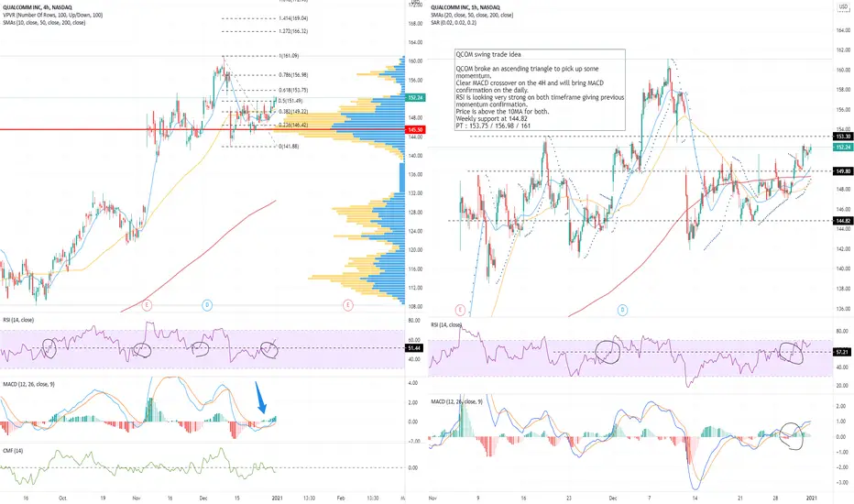The width and height of the screenshot is (854, 504).
Task: Click the Oct date on 4h time axis
Action: (62, 498)
